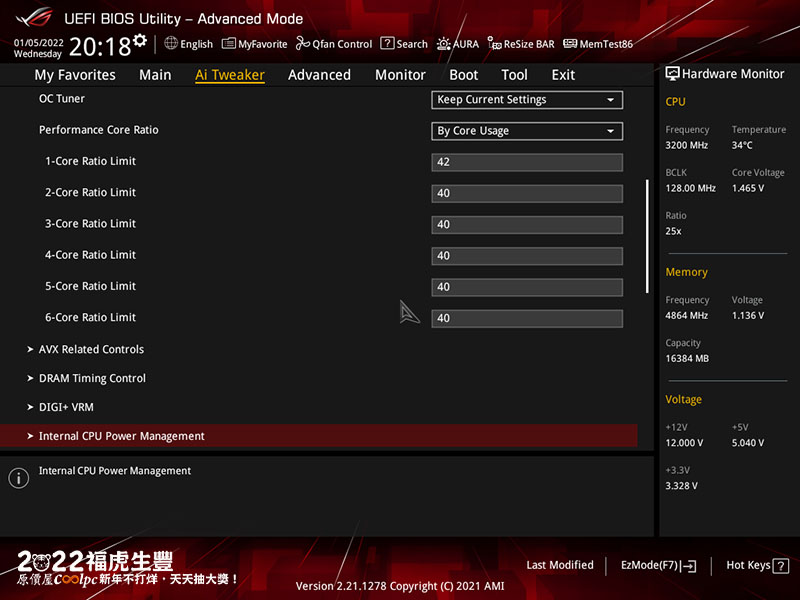Click the Performance Core Ratio label
The height and width of the screenshot is (600, 800).
pyautogui.click(x=98, y=130)
